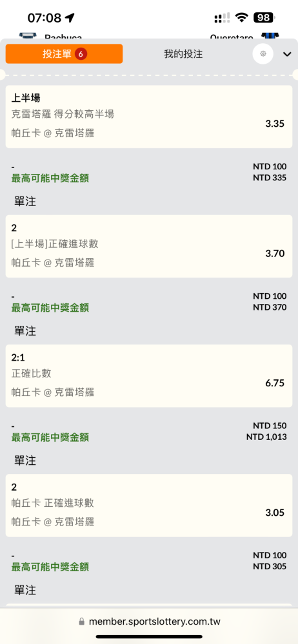Open the 我的投注 tab
This screenshot has width=298, height=644.
183,54
